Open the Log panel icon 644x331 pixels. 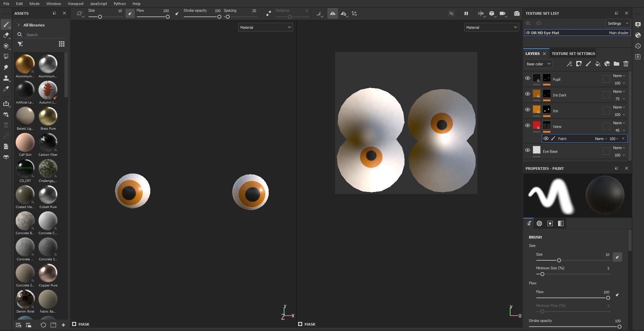[x=638, y=57]
